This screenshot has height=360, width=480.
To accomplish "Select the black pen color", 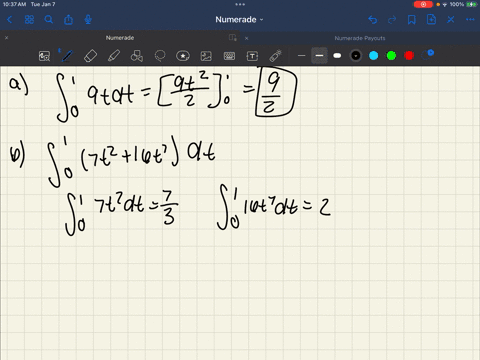I will [356, 56].
